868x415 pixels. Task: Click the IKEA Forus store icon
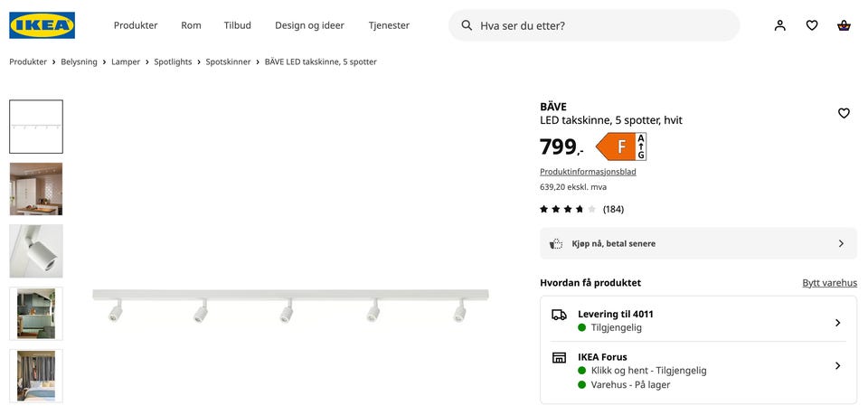559,357
